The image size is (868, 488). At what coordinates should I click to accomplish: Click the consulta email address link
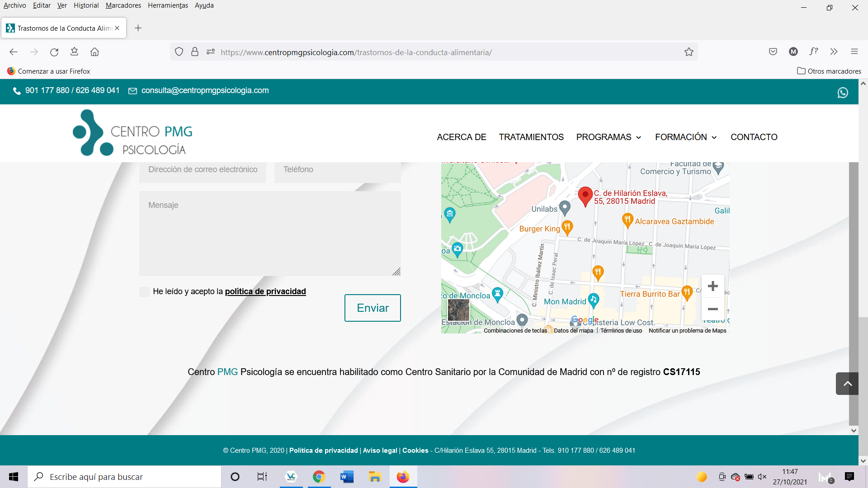click(x=205, y=90)
